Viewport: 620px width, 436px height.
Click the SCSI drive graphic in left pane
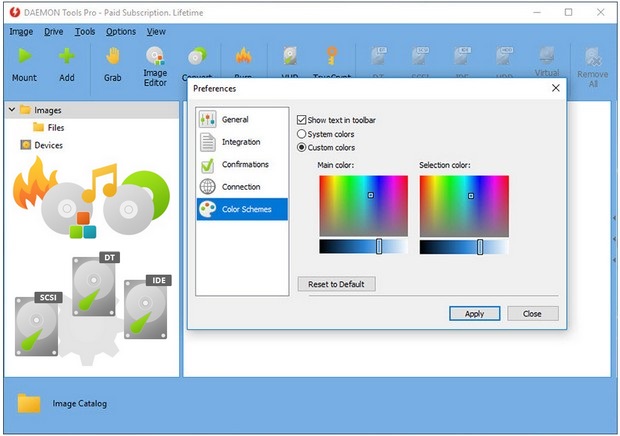[38, 324]
